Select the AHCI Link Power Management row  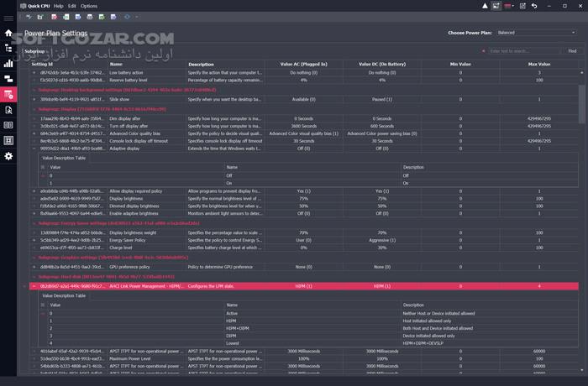coord(252,286)
